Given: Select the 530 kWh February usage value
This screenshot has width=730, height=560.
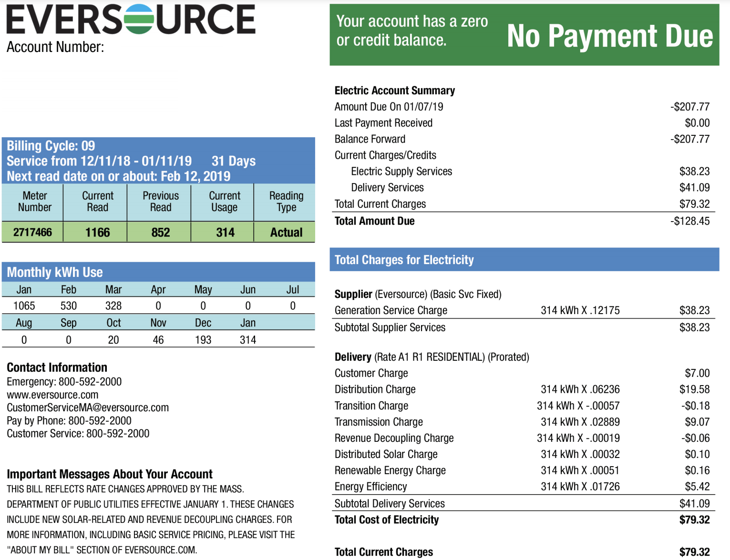Looking at the screenshot, I should tap(69, 306).
